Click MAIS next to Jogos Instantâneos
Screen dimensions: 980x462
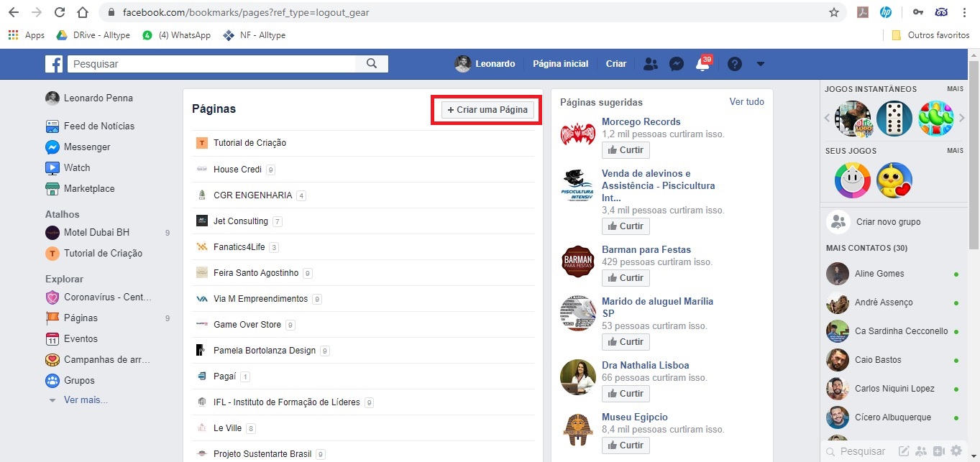956,89
